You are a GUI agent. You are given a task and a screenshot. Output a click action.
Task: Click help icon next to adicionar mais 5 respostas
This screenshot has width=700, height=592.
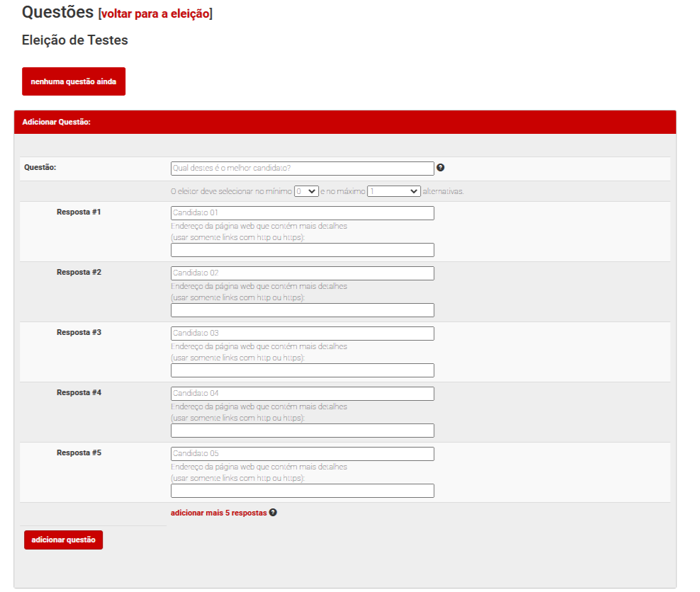tap(273, 513)
